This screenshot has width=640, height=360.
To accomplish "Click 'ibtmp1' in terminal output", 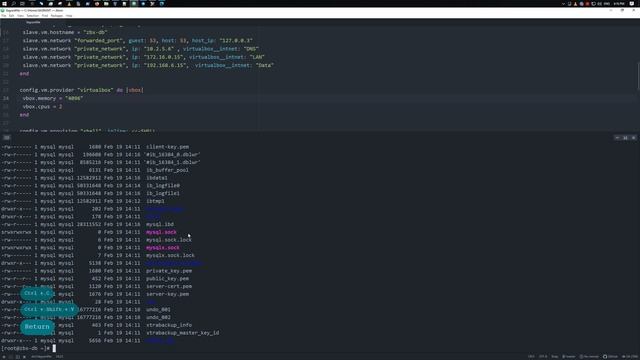I will click(155, 201).
